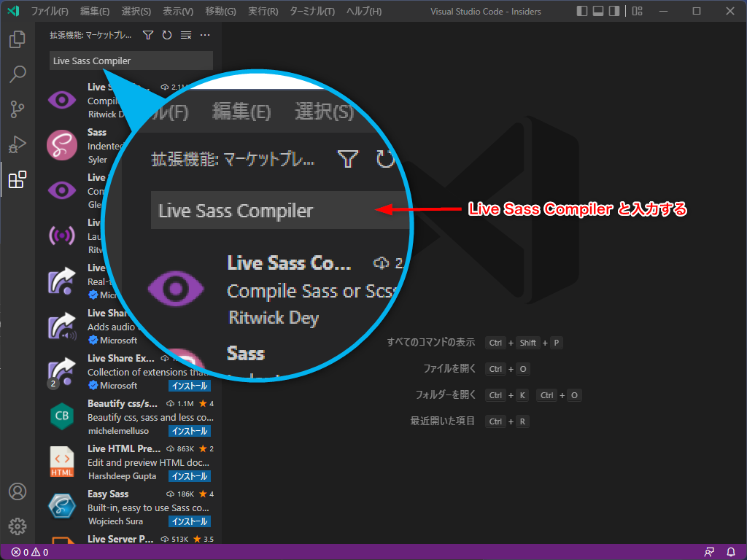Install the Easy Sass extension
Viewport: 747px width, 560px height.
190,521
